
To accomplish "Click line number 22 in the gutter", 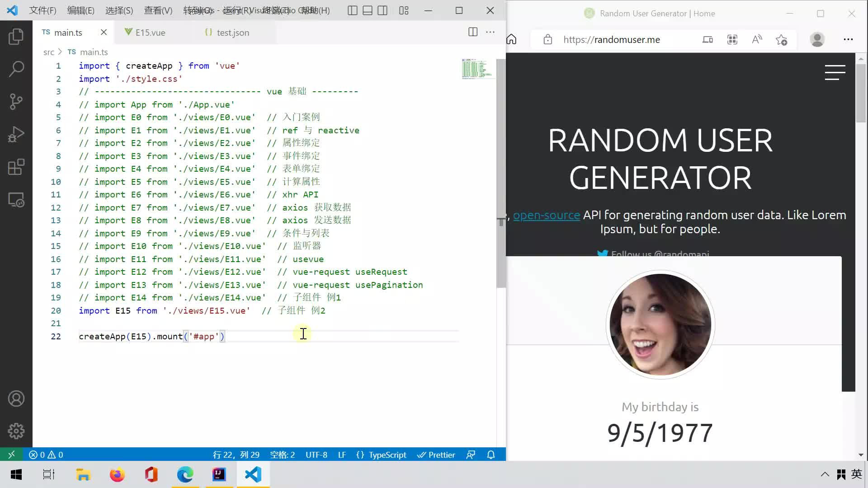I will pyautogui.click(x=56, y=336).
